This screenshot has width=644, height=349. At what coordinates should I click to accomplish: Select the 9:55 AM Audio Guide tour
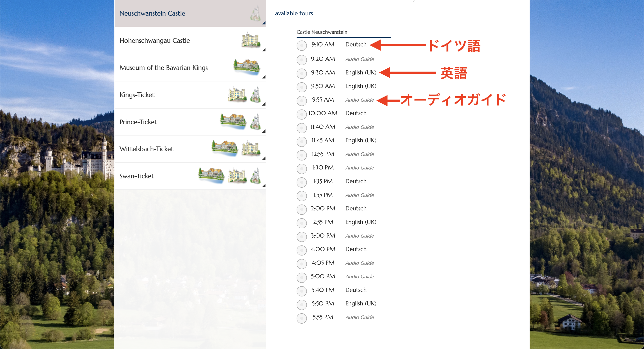(302, 101)
